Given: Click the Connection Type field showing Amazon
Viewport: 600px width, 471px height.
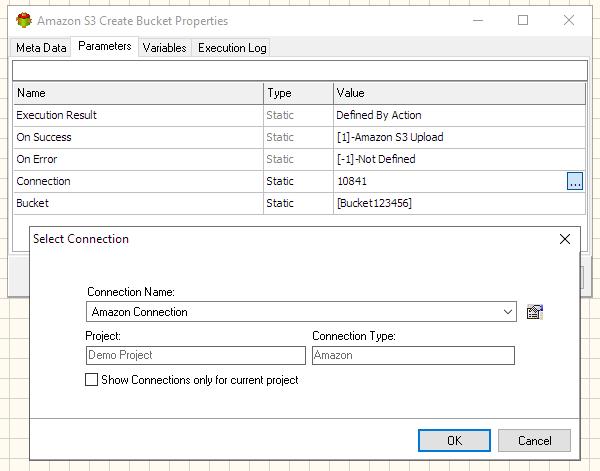Looking at the screenshot, I should tap(413, 355).
